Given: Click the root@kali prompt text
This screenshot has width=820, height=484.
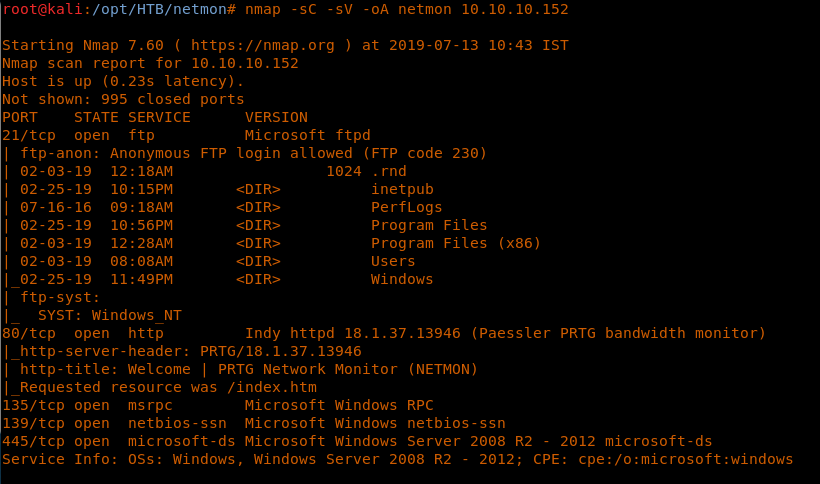Looking at the screenshot, I should click(38, 9).
